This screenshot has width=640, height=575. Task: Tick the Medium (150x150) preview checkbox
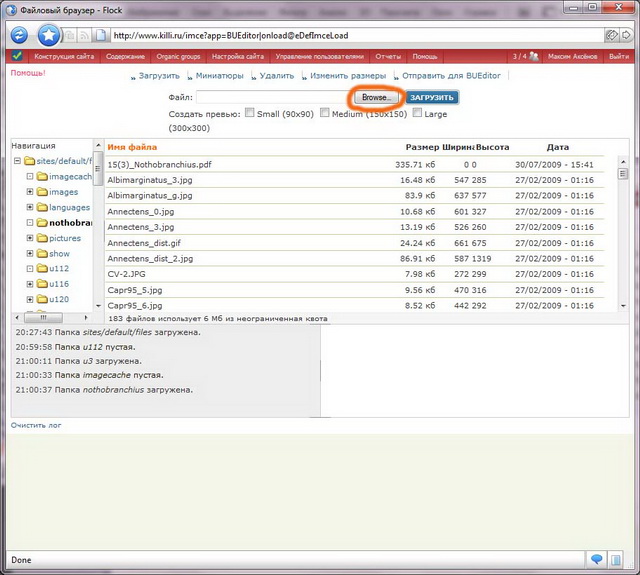[x=325, y=113]
